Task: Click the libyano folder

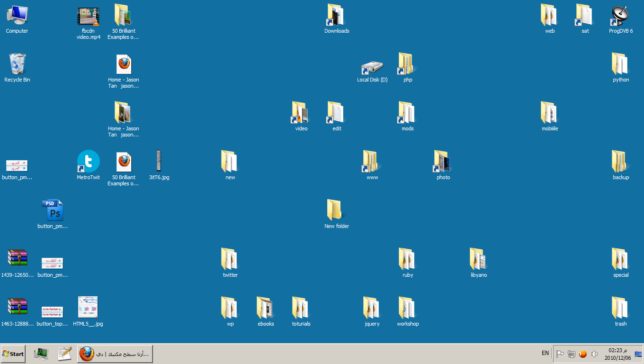Action: click(x=479, y=259)
